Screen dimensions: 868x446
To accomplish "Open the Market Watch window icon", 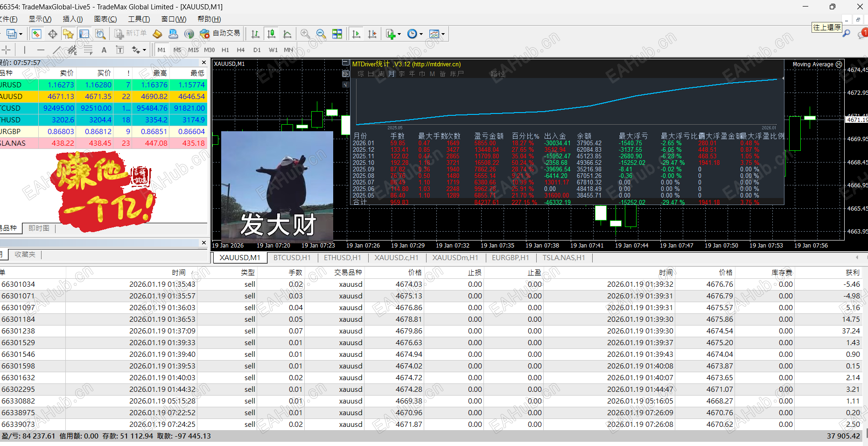I will pos(36,34).
